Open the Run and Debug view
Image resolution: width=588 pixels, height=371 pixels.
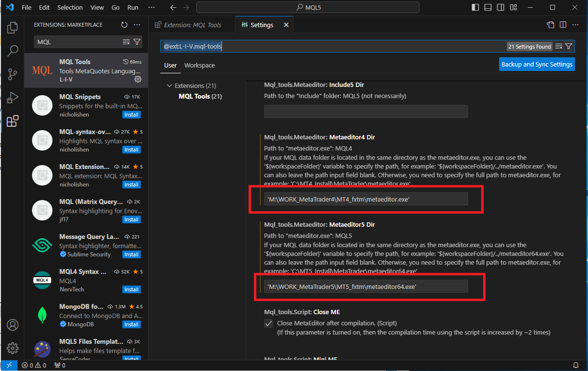click(x=13, y=97)
